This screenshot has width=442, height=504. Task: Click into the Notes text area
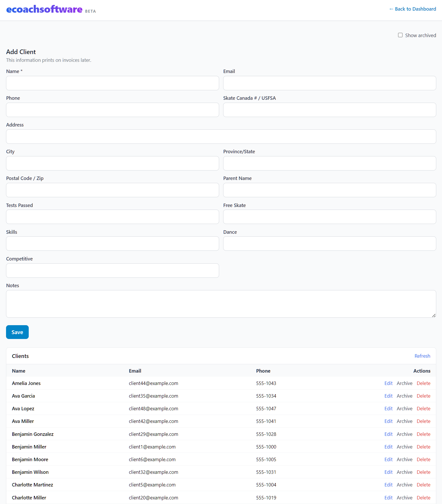coord(221,304)
